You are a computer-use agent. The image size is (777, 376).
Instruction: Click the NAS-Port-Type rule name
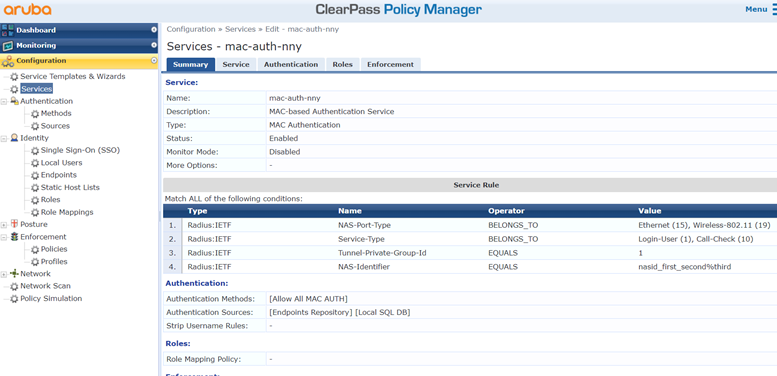pyautogui.click(x=364, y=225)
